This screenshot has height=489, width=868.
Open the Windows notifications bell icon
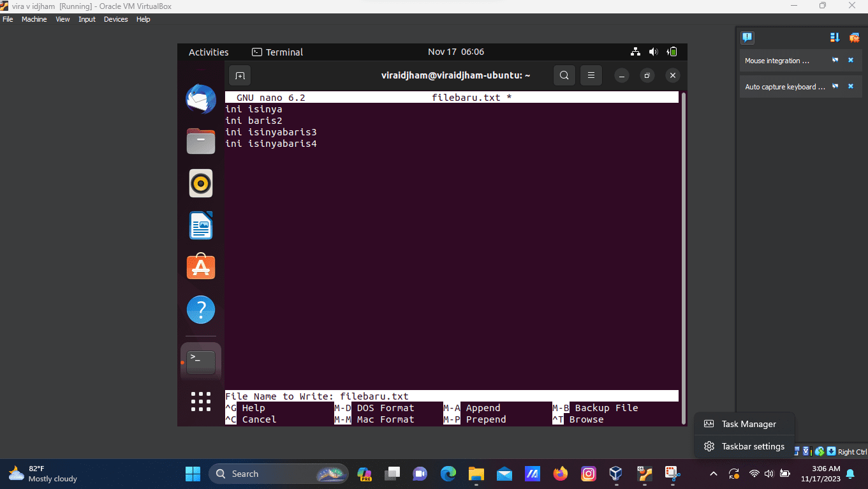pos(850,474)
